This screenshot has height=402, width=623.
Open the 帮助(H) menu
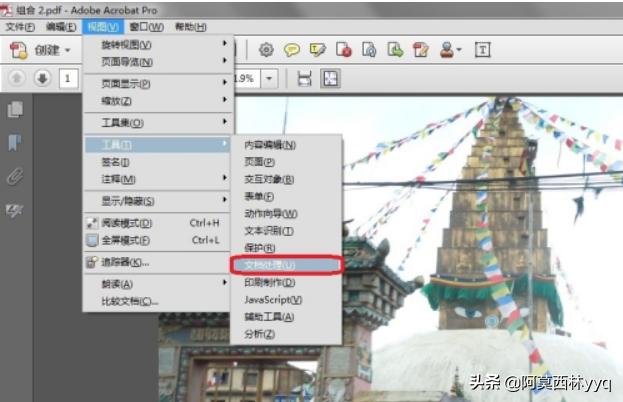191,27
